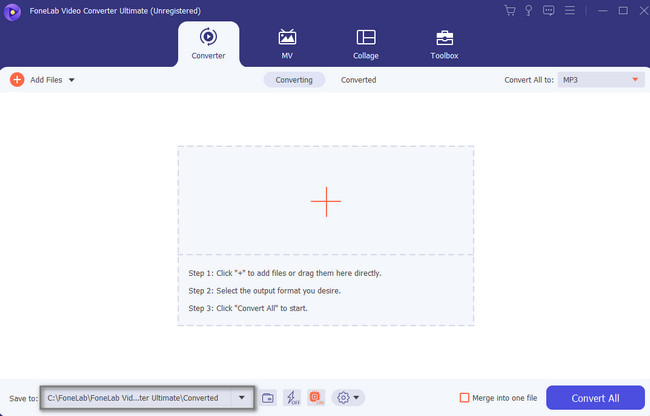This screenshot has height=416, width=650.
Task: Open the hamburger menu icon
Action: 570,10
